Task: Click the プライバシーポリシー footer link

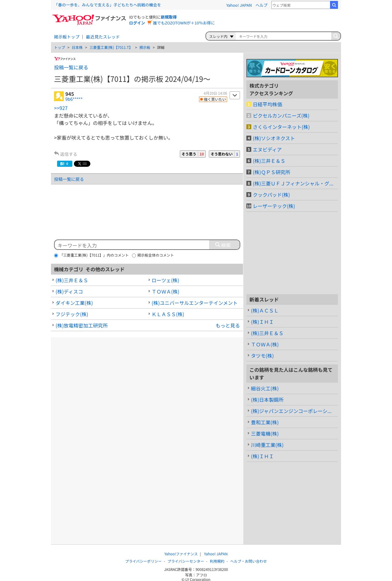Action: coord(143,561)
